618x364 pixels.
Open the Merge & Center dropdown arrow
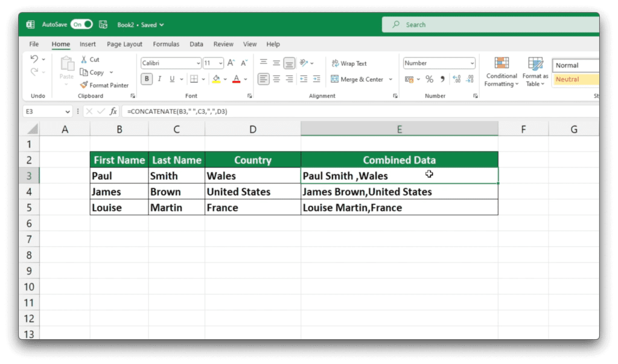[390, 78]
